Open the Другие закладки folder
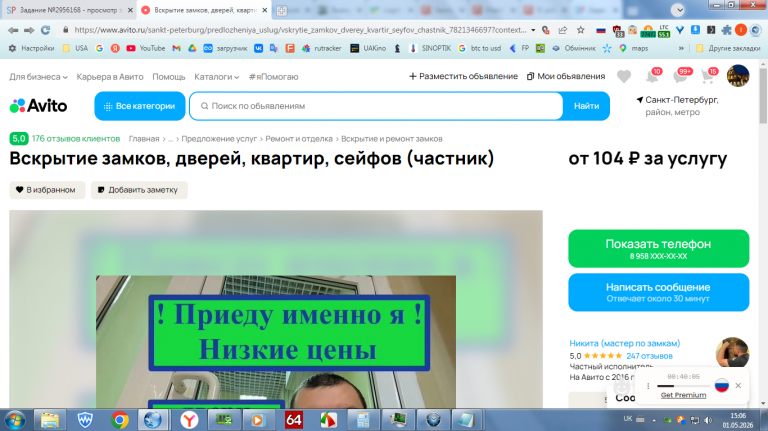 click(x=728, y=48)
